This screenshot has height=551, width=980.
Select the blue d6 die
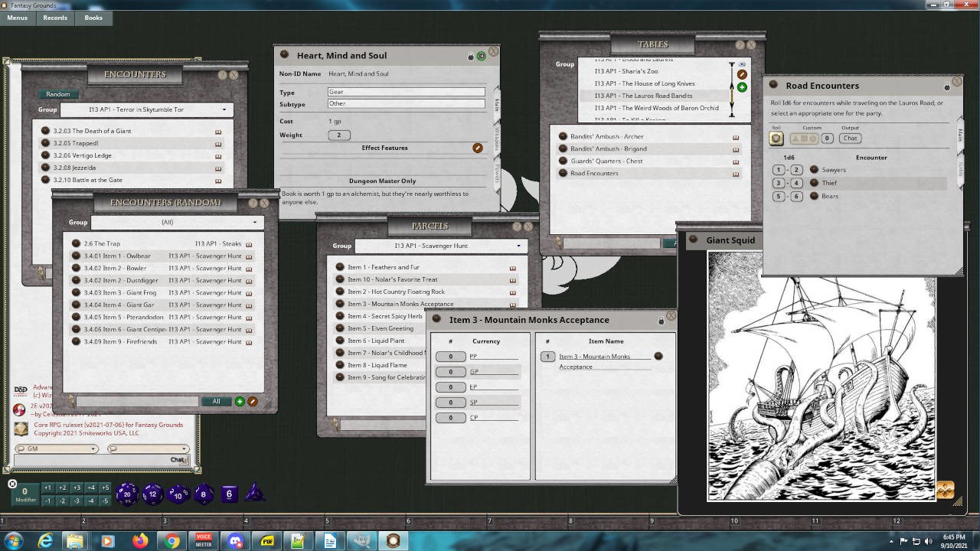(x=227, y=494)
